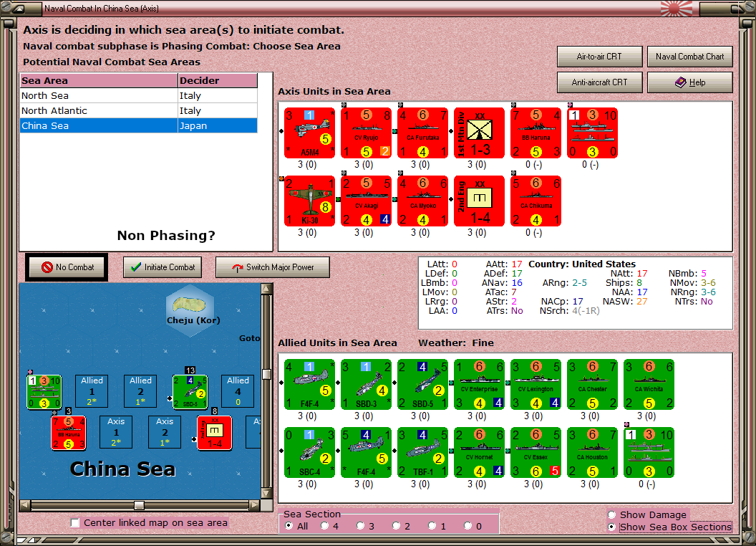Select the CA Furutaka cruiser counter
The image size is (756, 546).
[422, 133]
